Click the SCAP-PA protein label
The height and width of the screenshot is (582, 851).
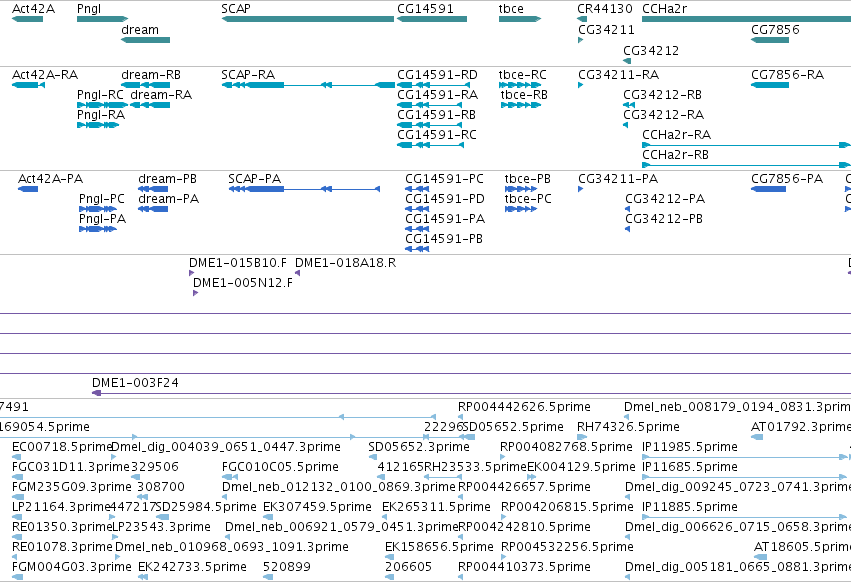point(255,179)
